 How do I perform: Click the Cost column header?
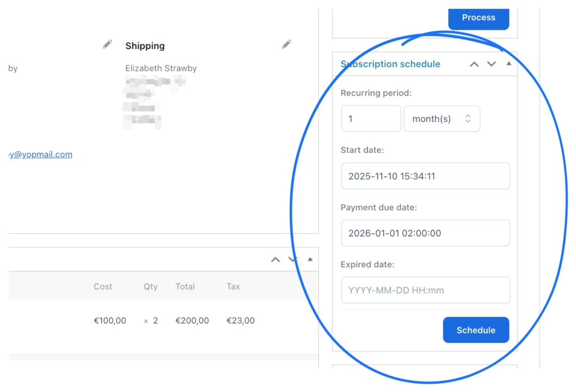103,286
